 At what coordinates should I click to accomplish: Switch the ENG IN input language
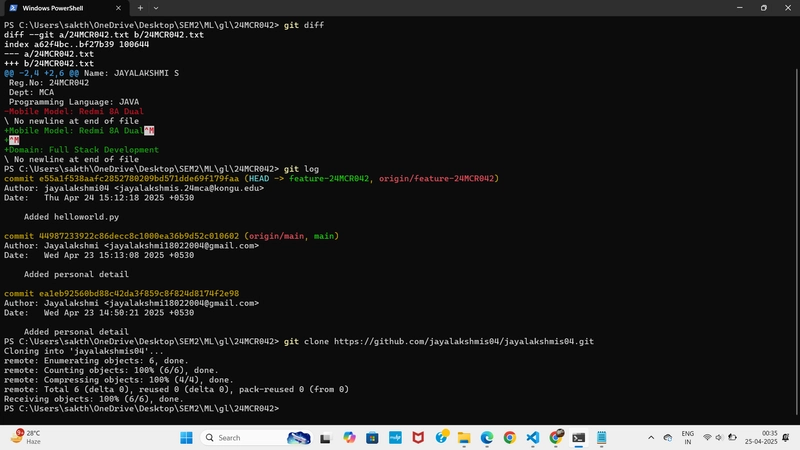pyautogui.click(x=688, y=438)
